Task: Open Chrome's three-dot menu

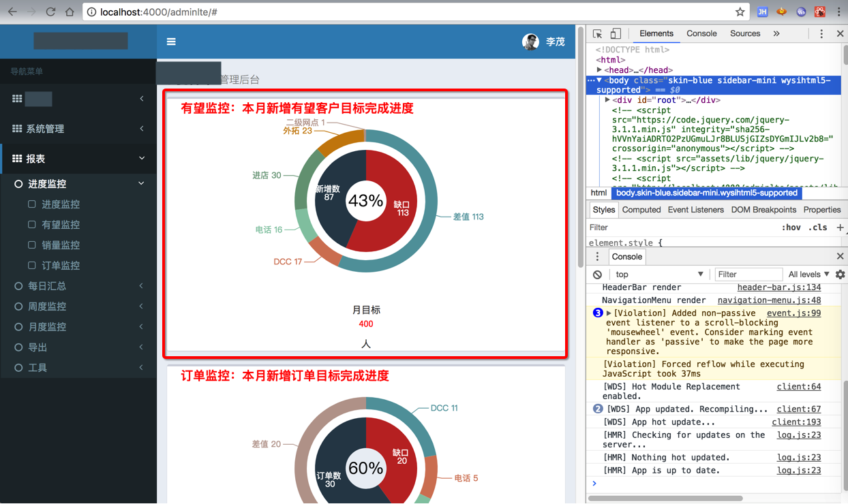Action: 839,12
